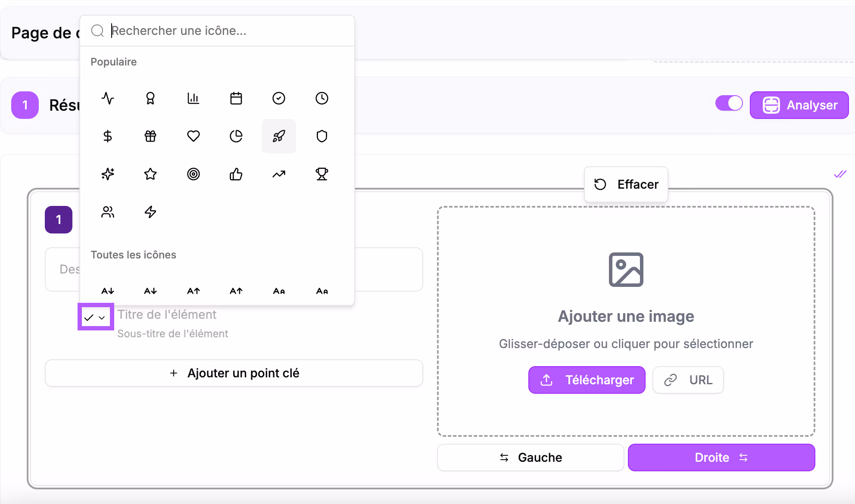
Task: Select the heart icon
Action: [193, 136]
